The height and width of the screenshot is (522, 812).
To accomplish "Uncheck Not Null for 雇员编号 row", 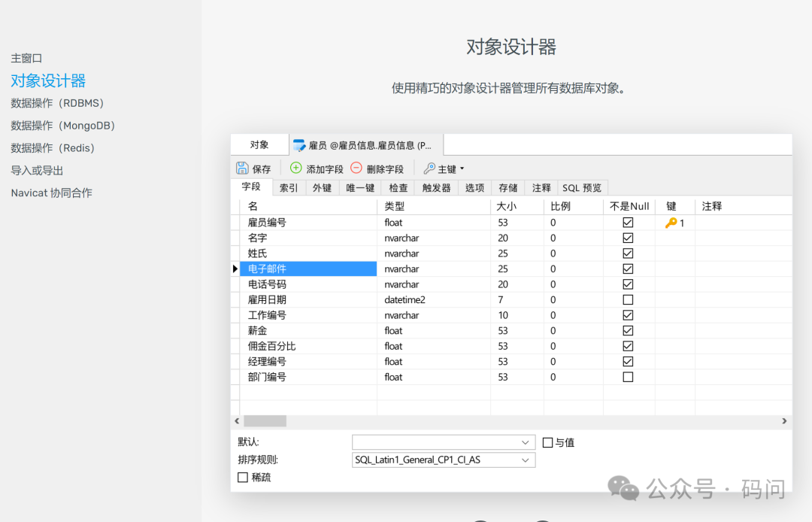I will [x=628, y=223].
